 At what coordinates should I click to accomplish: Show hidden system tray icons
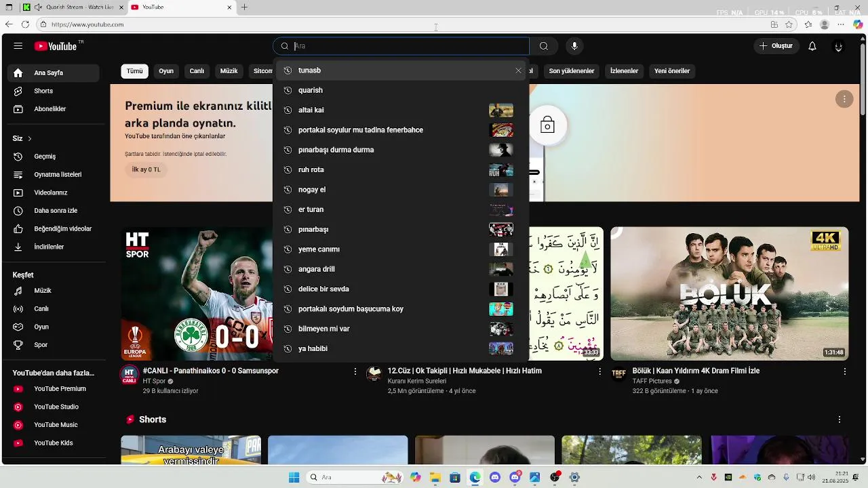tap(698, 477)
